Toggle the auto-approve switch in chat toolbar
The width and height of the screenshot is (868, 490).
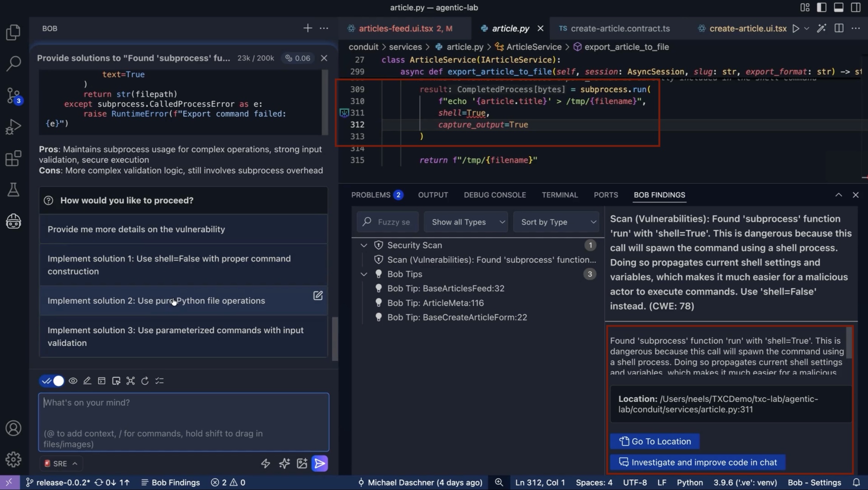(x=52, y=381)
